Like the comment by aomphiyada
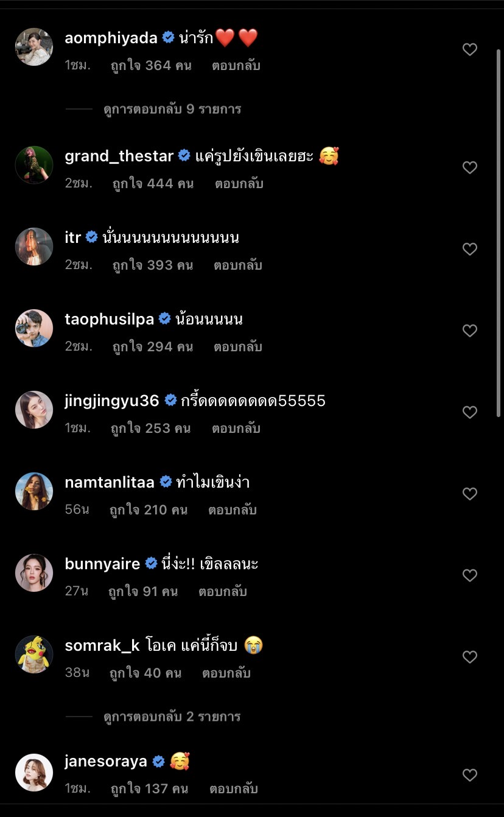 (x=469, y=49)
